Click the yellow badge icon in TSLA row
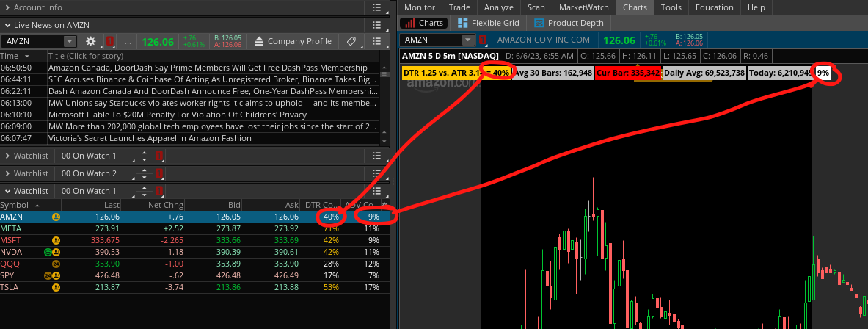Viewport: 868px width, 329px height. 56,287
